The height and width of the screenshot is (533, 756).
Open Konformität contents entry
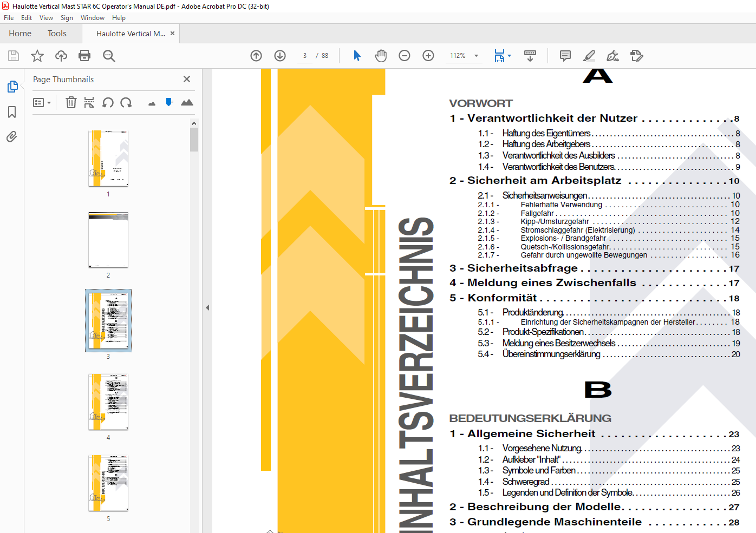[595, 298]
